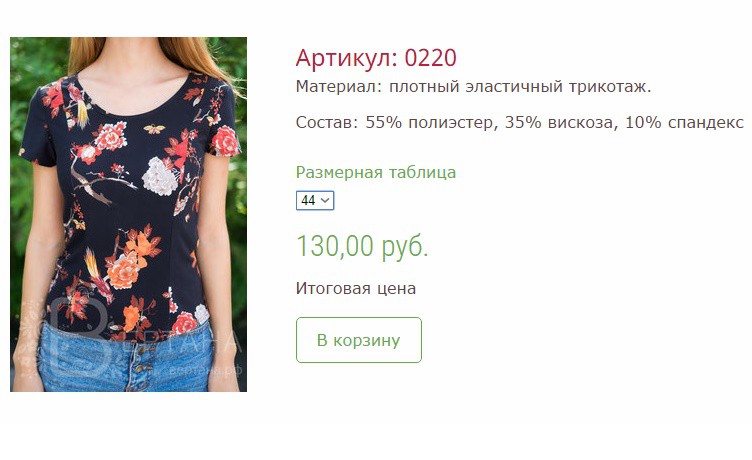Click the руб. currency label
This screenshot has width=752, height=460.
click(x=404, y=248)
